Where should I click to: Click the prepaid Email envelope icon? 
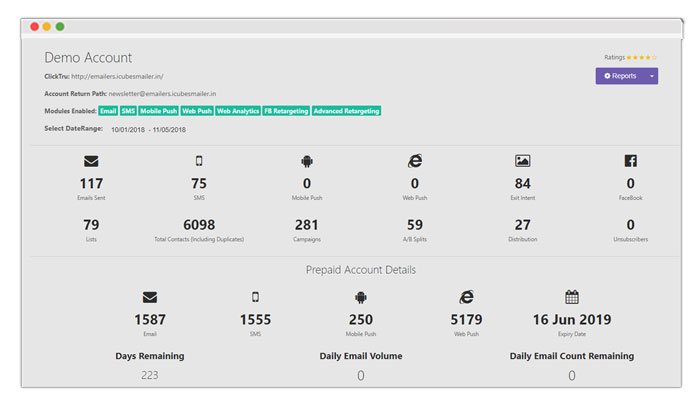coord(150,297)
